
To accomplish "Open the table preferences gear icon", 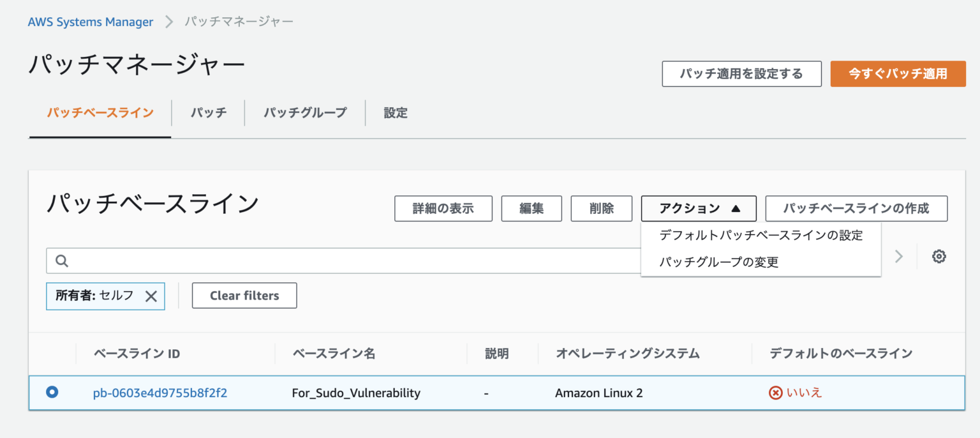I will tap(939, 256).
